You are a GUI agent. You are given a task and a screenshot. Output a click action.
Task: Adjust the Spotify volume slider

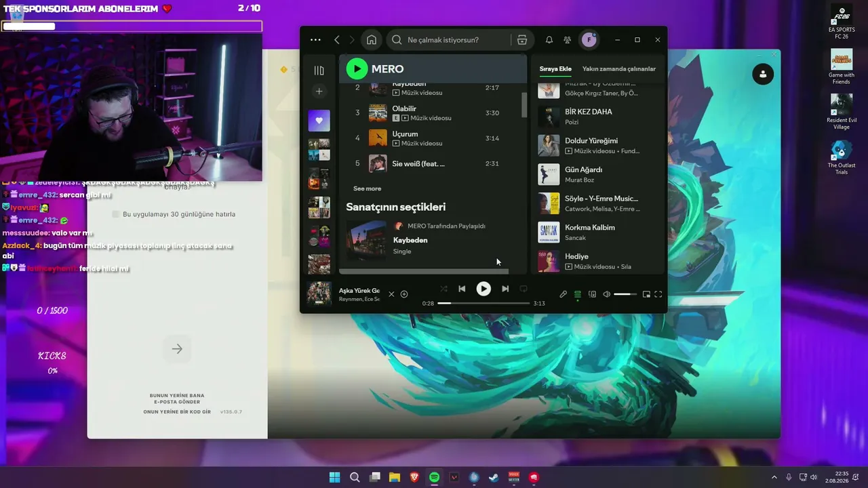(625, 294)
